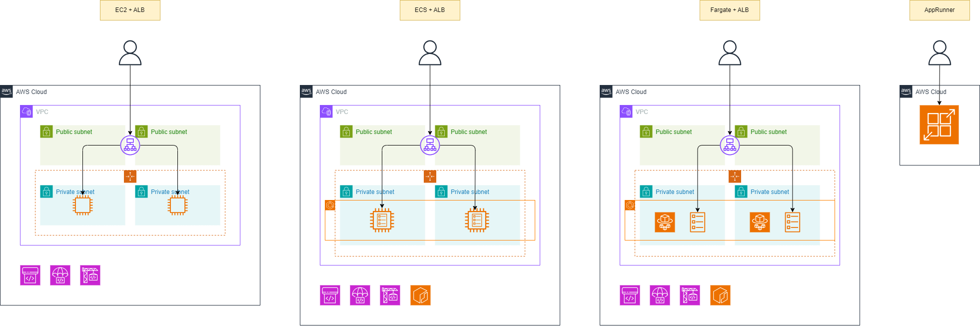Click the right EC2 instance chip icon

[x=177, y=205]
